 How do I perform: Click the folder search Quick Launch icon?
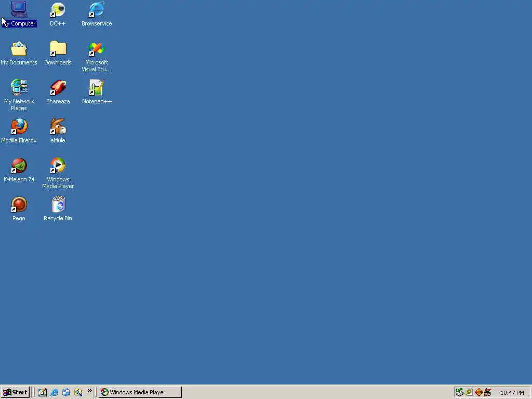pos(78,392)
